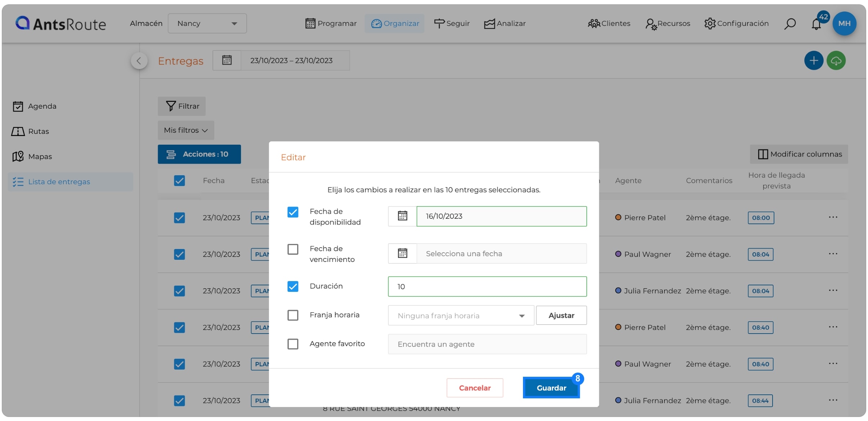Open the Analizar tab
The width and height of the screenshot is (868, 421).
[x=505, y=23]
